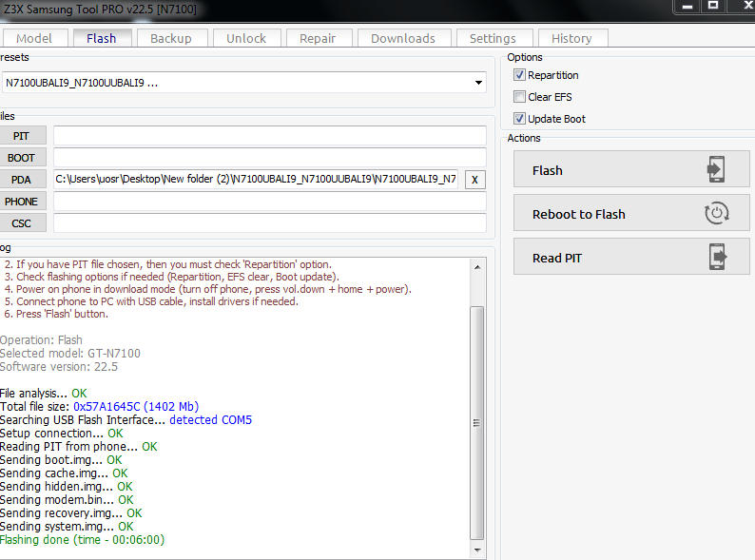Uncheck the Update Boot option
Screen dimensions: 755x560
tap(519, 119)
